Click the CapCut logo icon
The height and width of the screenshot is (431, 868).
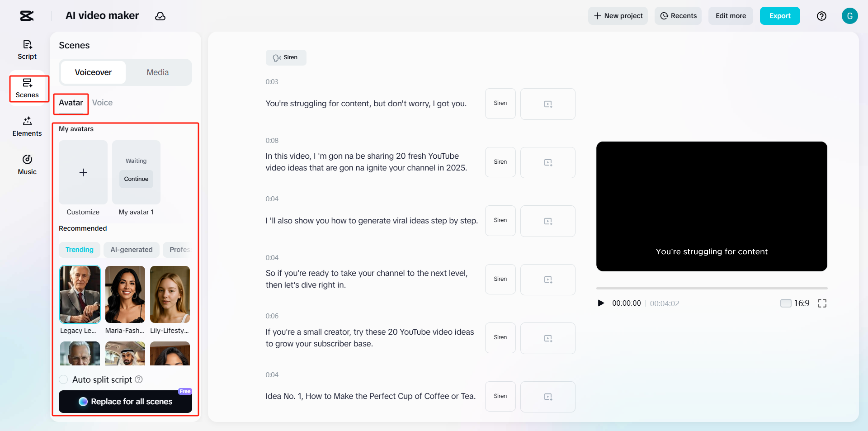point(27,16)
